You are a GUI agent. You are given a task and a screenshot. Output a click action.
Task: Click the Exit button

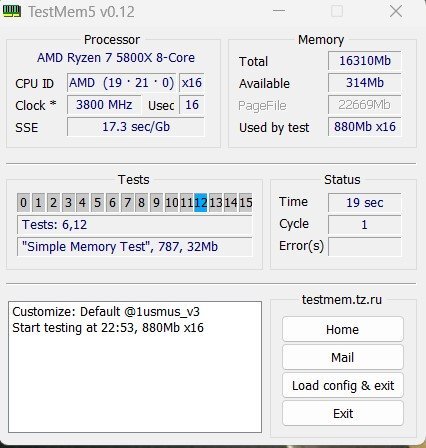pos(343,413)
